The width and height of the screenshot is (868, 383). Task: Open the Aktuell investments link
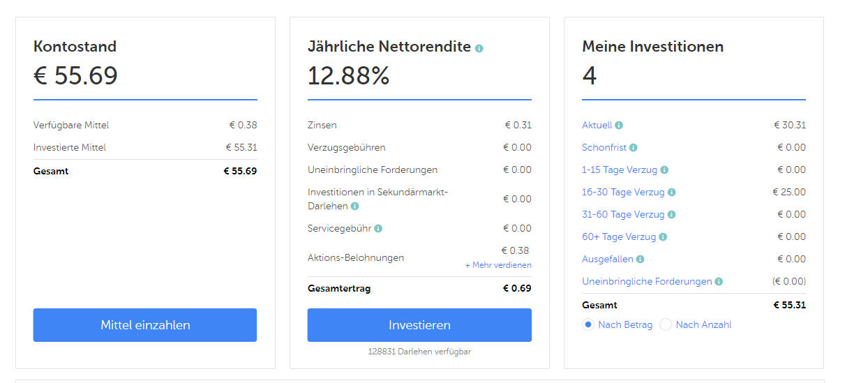pos(597,126)
